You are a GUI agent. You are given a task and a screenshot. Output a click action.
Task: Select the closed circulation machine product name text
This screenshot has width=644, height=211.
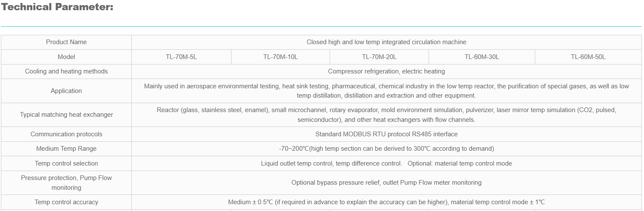coord(386,42)
